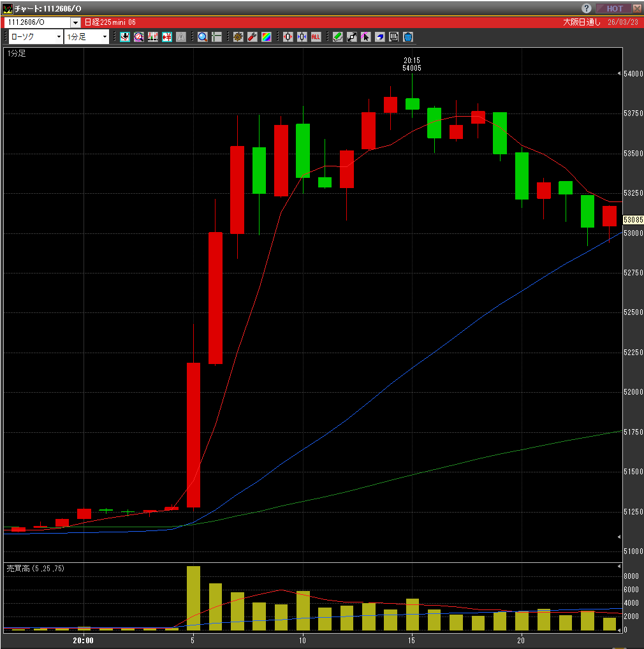
Task: Expand the symbol code 111.2606/O dropdown arrow
Action: tap(75, 22)
